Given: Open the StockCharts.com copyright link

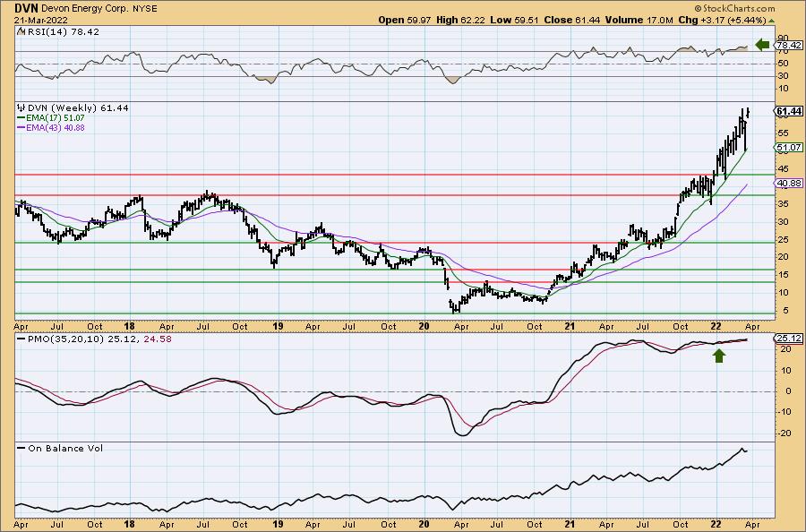Looking at the screenshot, I should (x=734, y=8).
